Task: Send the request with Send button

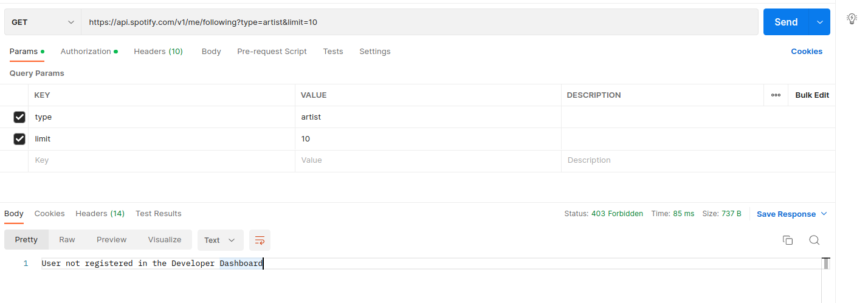Action: pos(786,22)
